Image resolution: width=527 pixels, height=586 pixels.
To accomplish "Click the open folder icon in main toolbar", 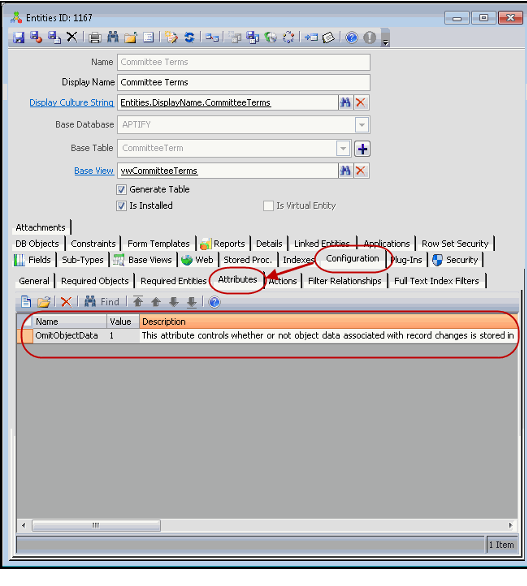I will (130, 38).
